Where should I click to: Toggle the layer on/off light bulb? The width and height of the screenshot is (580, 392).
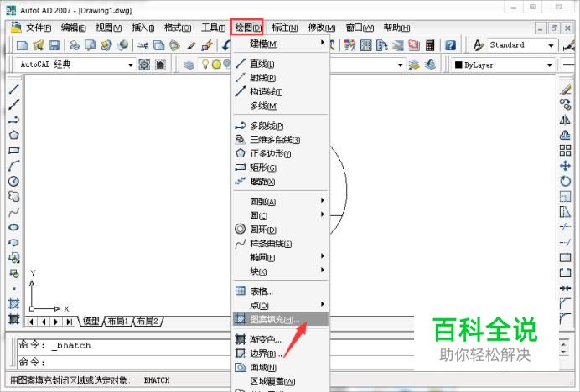[205, 64]
